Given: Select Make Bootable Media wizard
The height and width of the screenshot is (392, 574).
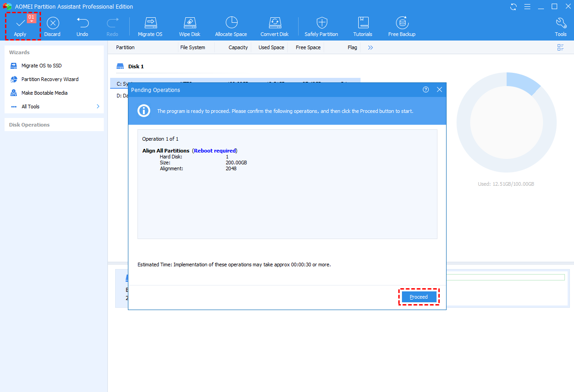Looking at the screenshot, I should click(x=45, y=93).
